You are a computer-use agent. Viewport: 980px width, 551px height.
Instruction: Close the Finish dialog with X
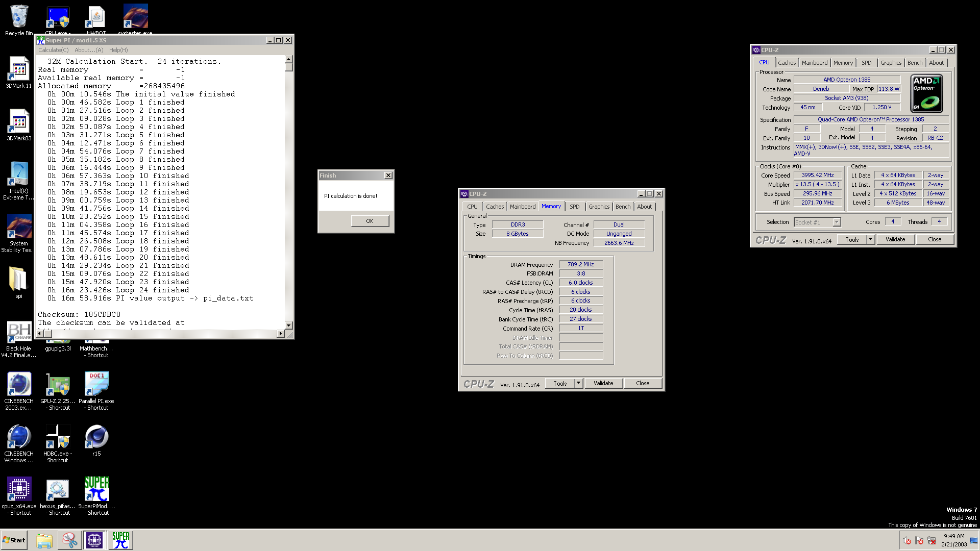click(388, 176)
